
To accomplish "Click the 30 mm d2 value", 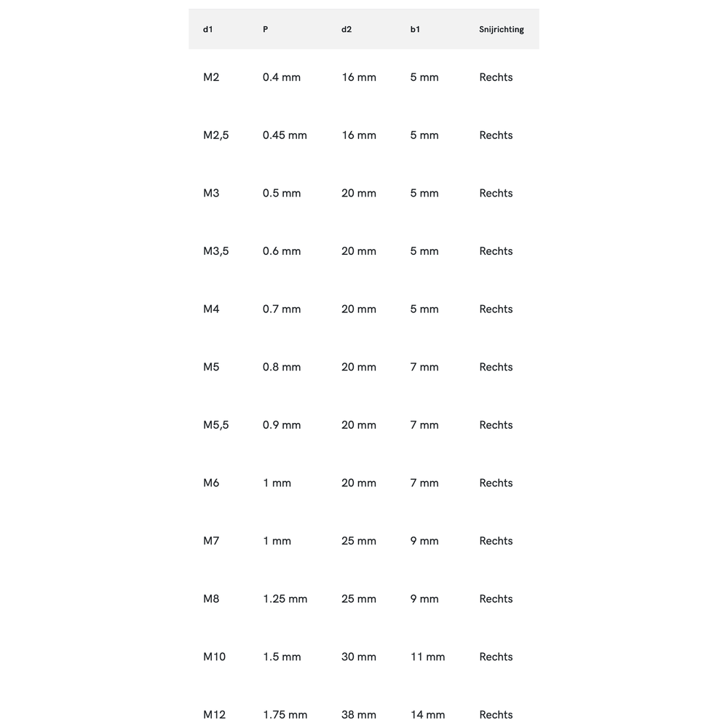I will pos(359,657).
